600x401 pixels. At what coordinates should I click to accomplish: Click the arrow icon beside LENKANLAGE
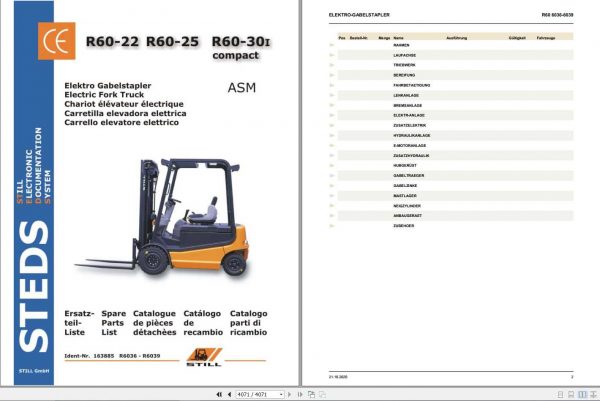(332, 95)
